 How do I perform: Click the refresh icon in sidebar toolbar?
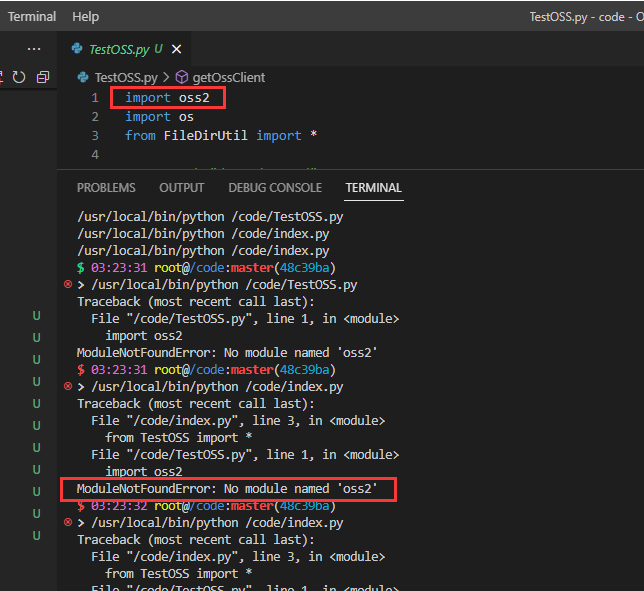pos(19,77)
